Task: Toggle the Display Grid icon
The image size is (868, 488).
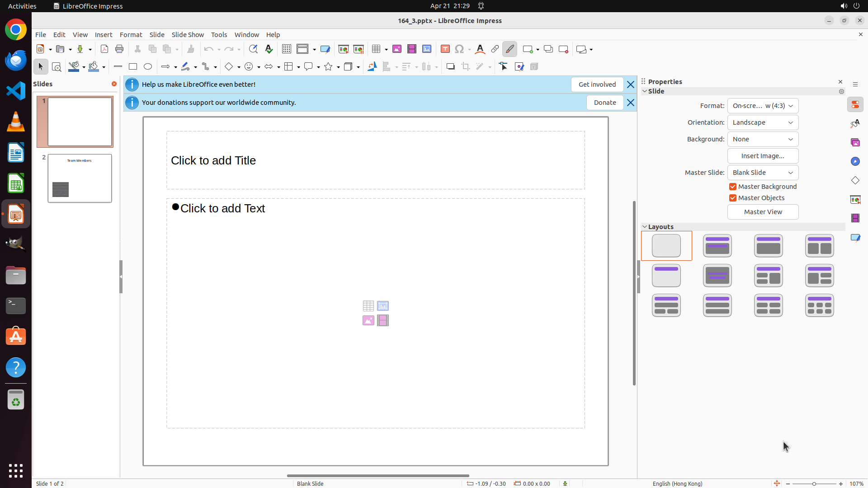Action: [x=287, y=49]
